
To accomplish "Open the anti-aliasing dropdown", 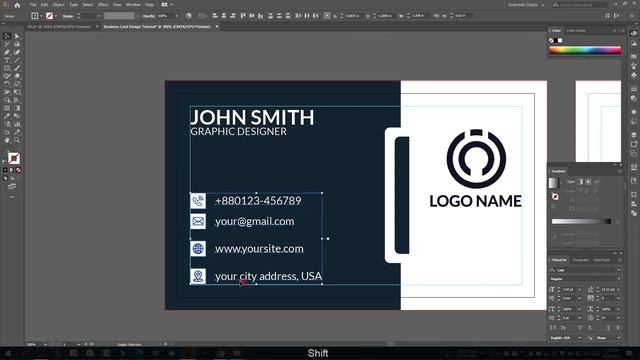I will [x=619, y=338].
